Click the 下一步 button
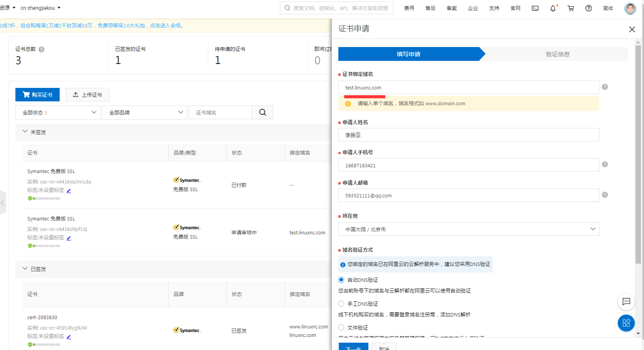Screen dimensions: 644x350 point(353,347)
